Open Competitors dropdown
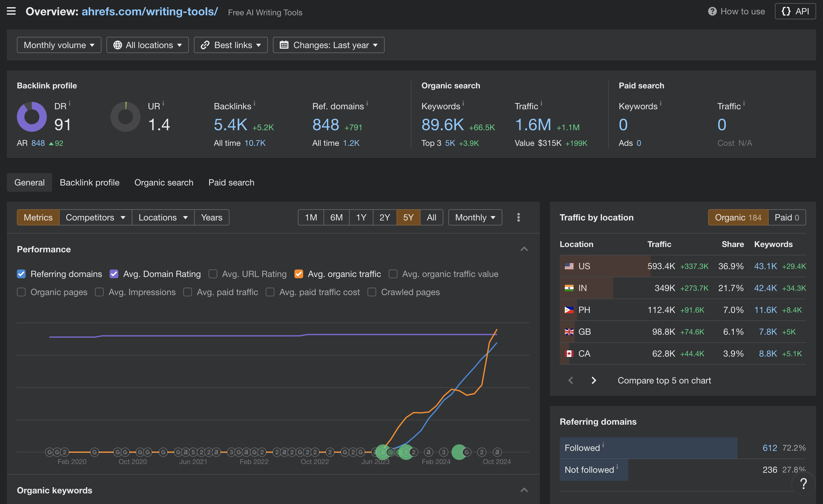The height and width of the screenshot is (504, 823). coord(96,217)
